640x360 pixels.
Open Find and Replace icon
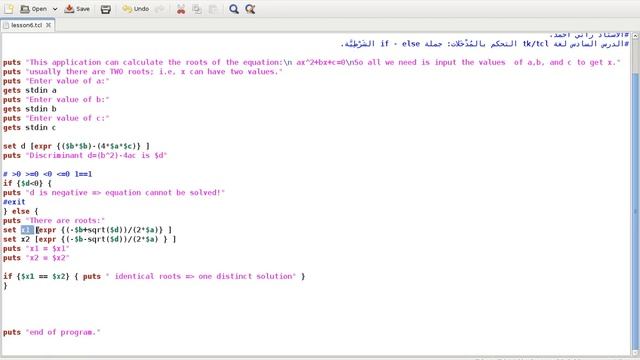pos(250,9)
